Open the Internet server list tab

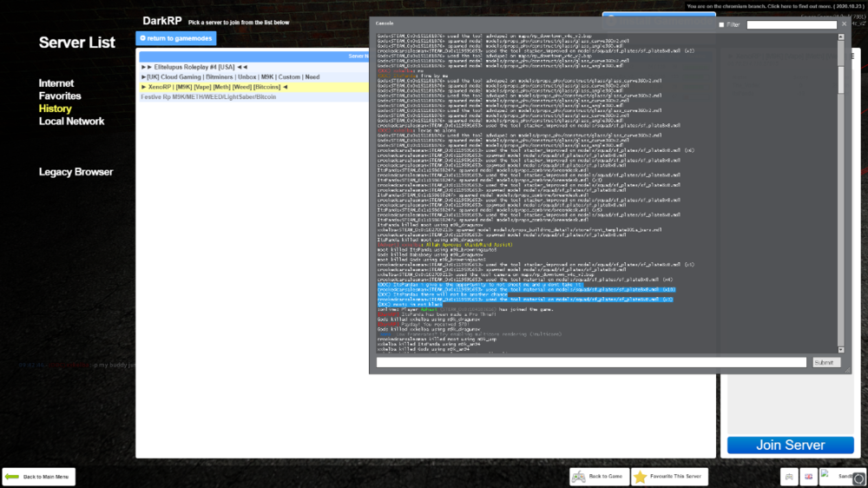click(x=56, y=83)
